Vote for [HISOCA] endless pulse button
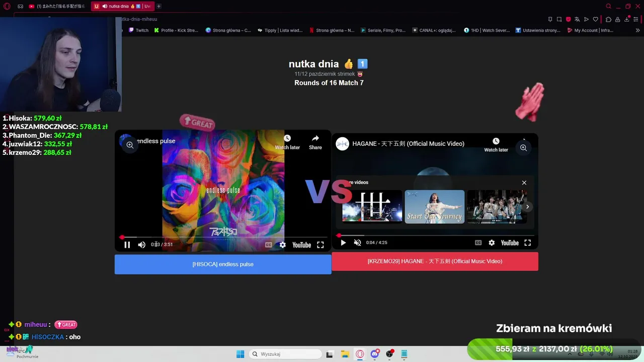Image resolution: width=644 pixels, height=362 pixels. click(x=223, y=264)
